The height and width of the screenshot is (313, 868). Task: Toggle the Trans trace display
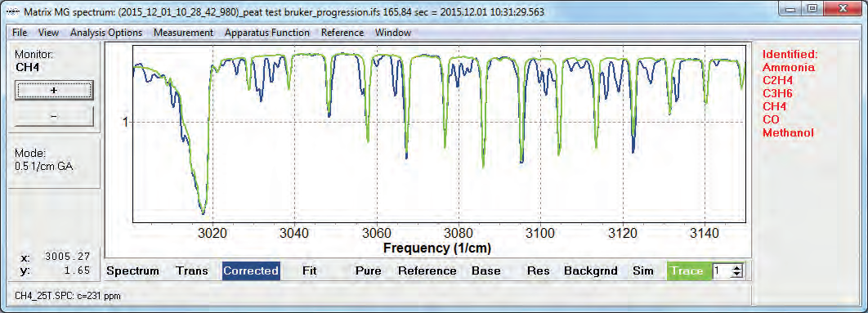[x=192, y=271]
